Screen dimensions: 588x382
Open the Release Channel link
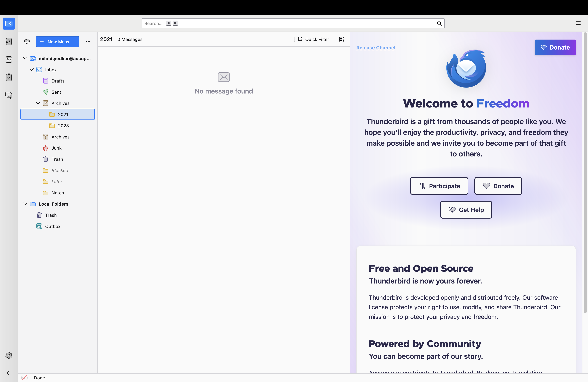coord(376,48)
